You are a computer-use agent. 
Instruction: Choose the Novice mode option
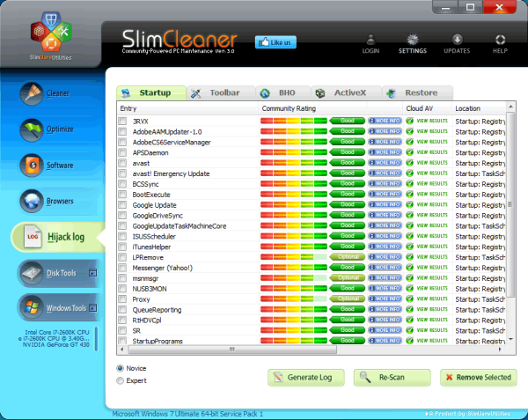tap(121, 368)
